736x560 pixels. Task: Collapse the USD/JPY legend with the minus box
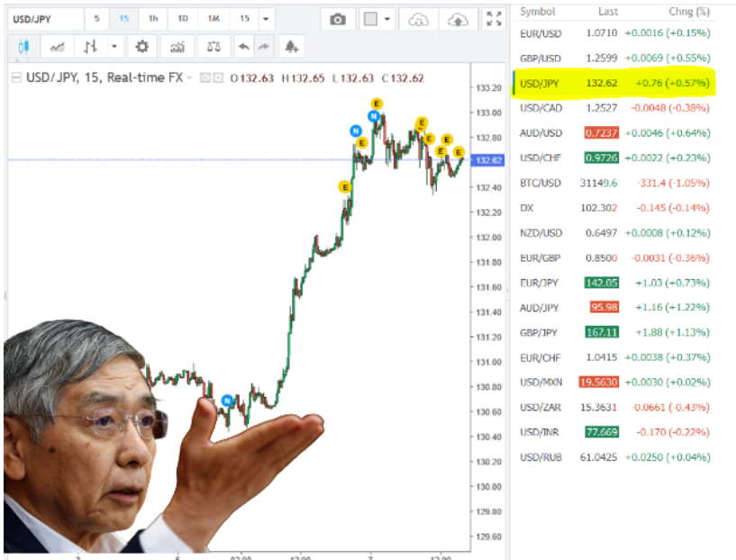(16, 77)
